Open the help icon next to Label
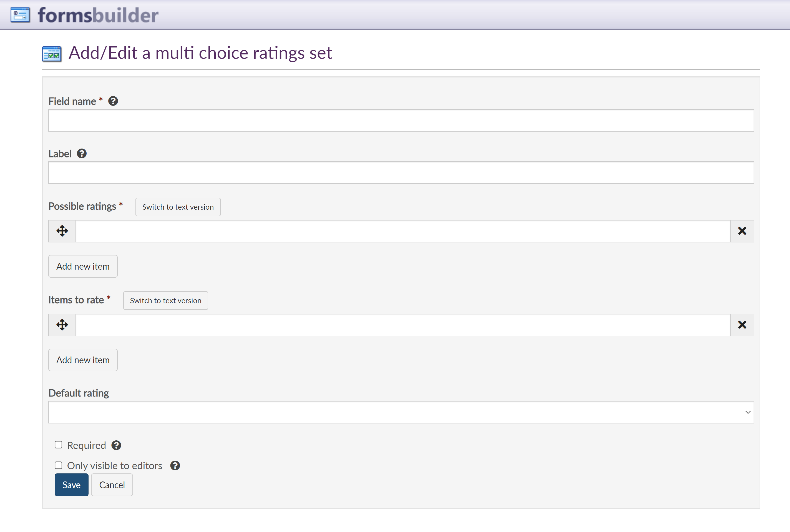The width and height of the screenshot is (790, 532). pyautogui.click(x=82, y=154)
